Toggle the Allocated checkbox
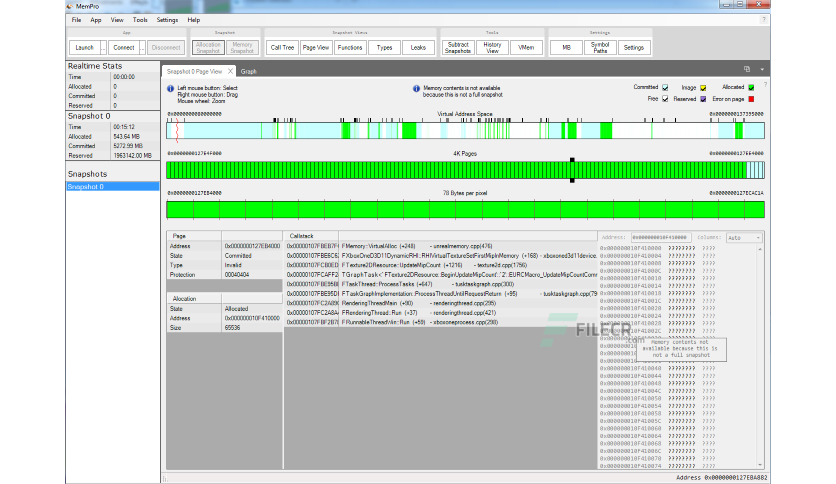This screenshot has height=484, width=836. pos(751,87)
